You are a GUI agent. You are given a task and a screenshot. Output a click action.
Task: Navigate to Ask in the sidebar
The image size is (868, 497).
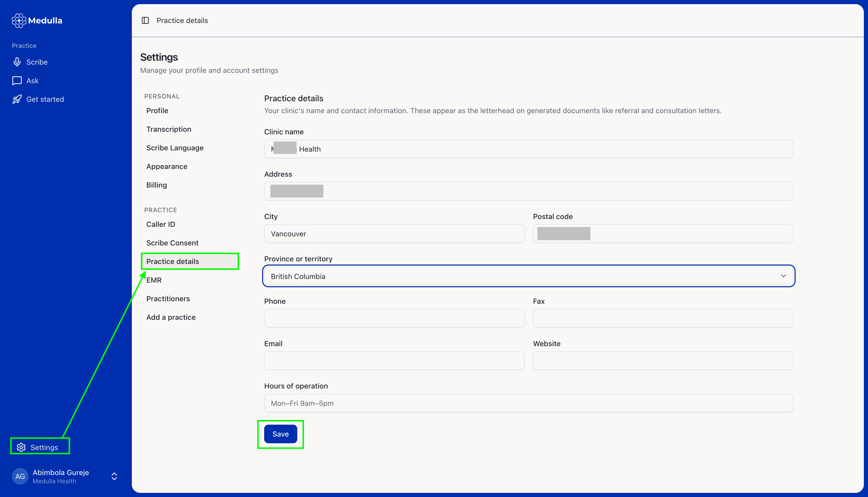pyautogui.click(x=32, y=81)
